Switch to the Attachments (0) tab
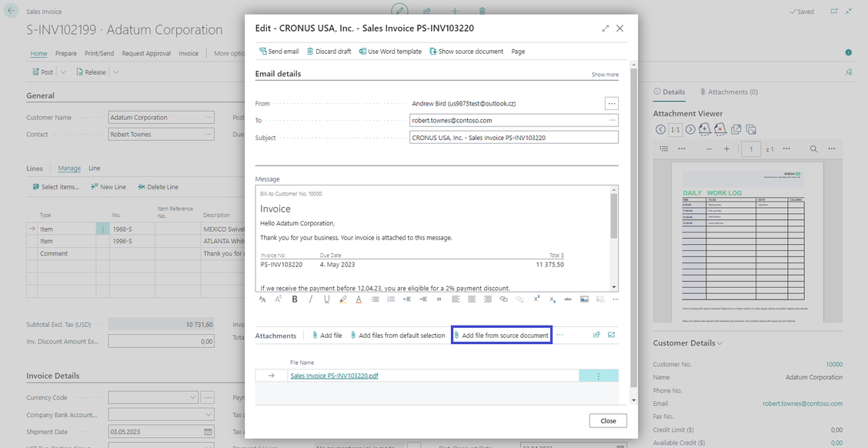Image resolution: width=868 pixels, height=448 pixels. click(728, 92)
